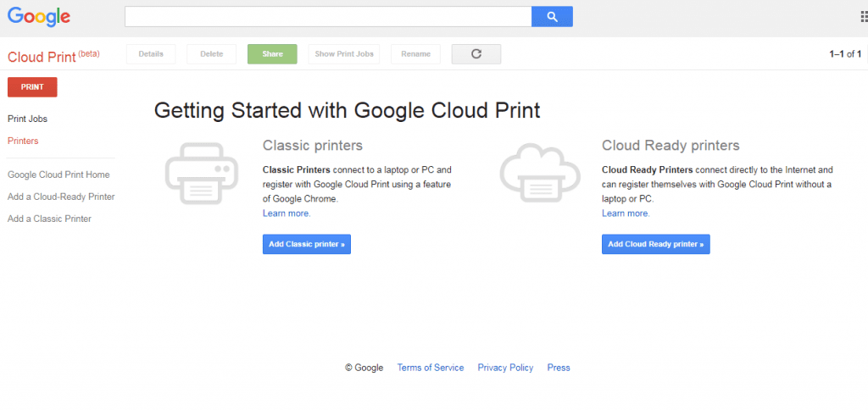Click the refresh icon button
The width and height of the screenshot is (868, 410).
[x=476, y=54]
